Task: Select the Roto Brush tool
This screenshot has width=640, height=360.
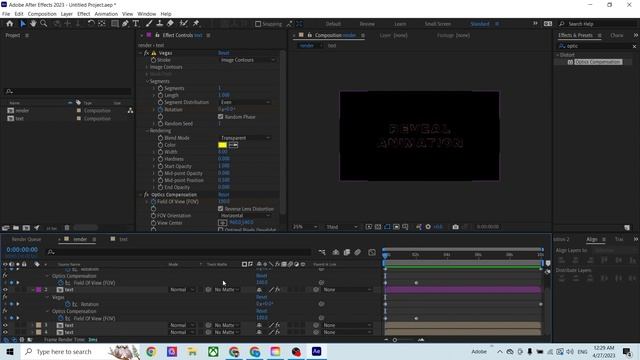Action: (183, 24)
